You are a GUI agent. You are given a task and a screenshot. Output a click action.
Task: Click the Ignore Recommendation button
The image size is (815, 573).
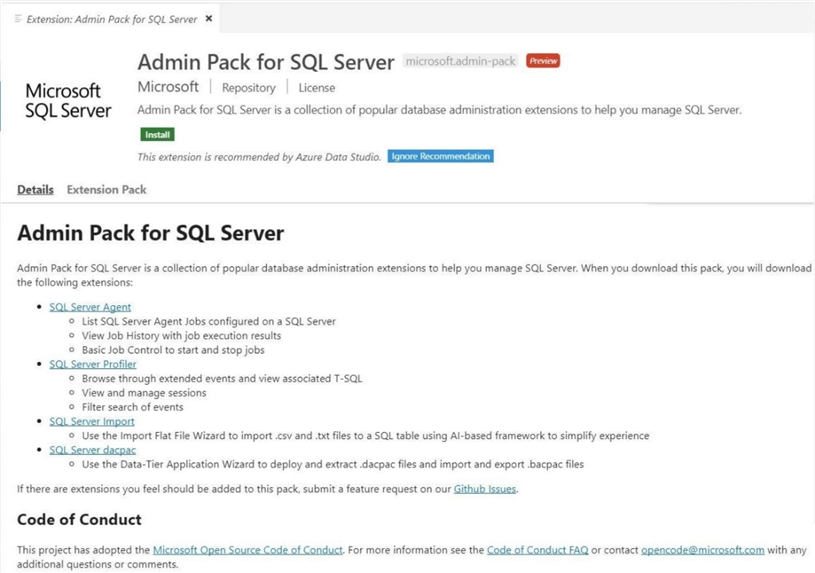point(440,157)
